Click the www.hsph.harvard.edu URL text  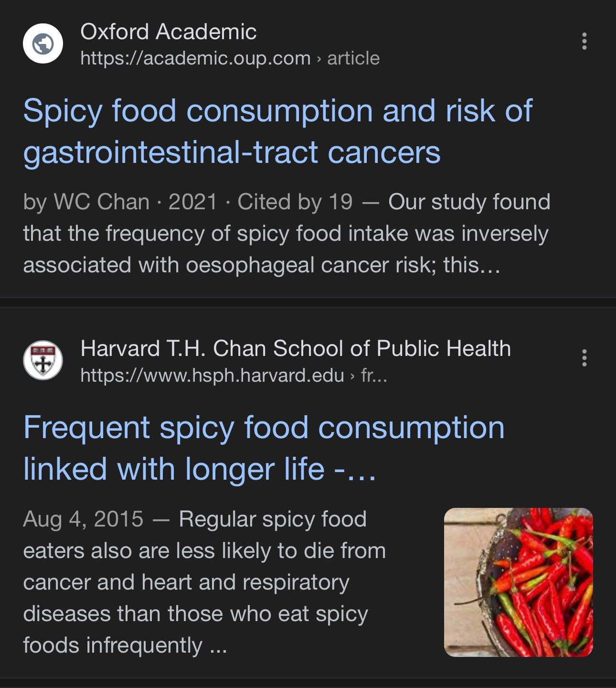click(212, 376)
